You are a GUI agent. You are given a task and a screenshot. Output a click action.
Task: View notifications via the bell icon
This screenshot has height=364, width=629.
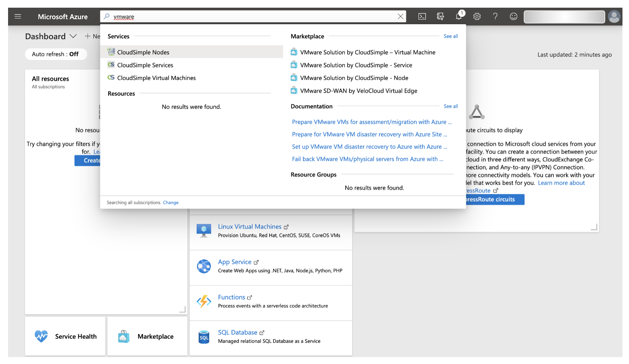point(459,17)
